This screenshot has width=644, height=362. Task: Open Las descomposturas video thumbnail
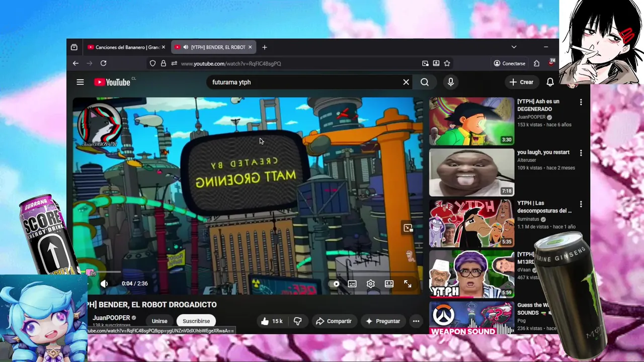[471, 223]
